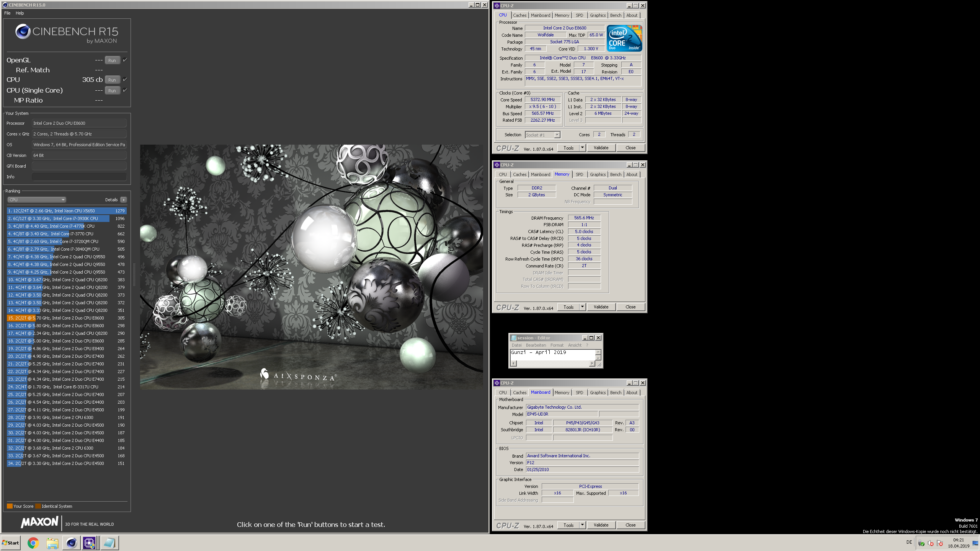
Task: Click the Intel Core 2 Duo logo
Action: pyautogui.click(x=624, y=38)
